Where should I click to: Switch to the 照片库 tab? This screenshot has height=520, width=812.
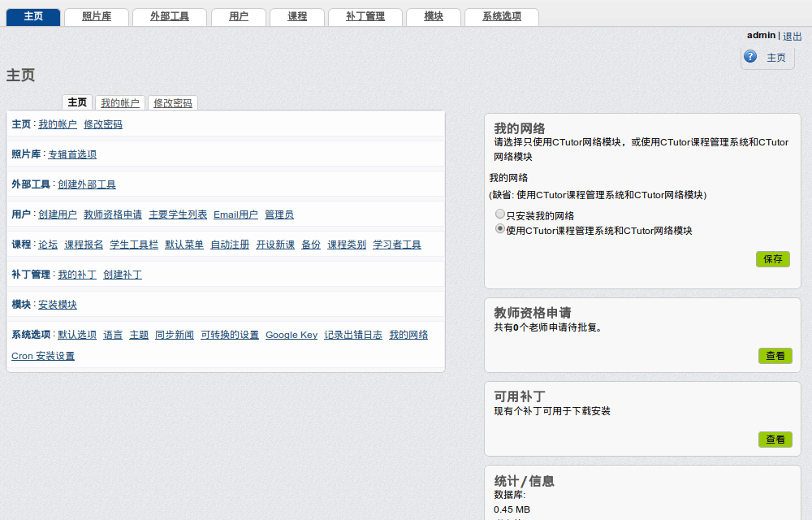point(96,16)
